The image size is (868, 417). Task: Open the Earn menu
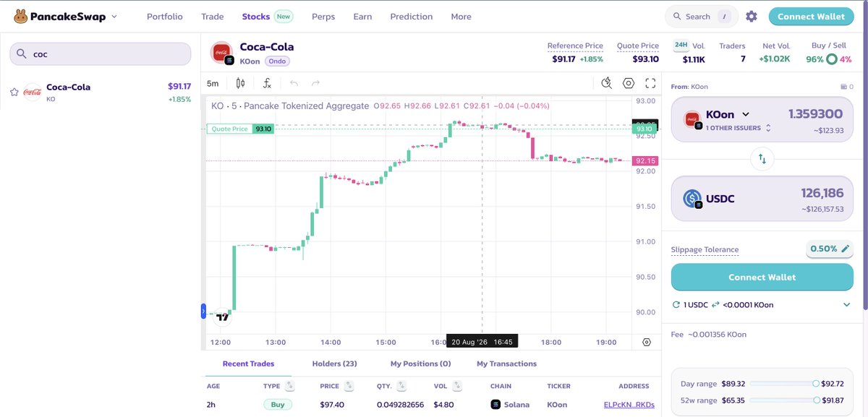pyautogui.click(x=362, y=16)
